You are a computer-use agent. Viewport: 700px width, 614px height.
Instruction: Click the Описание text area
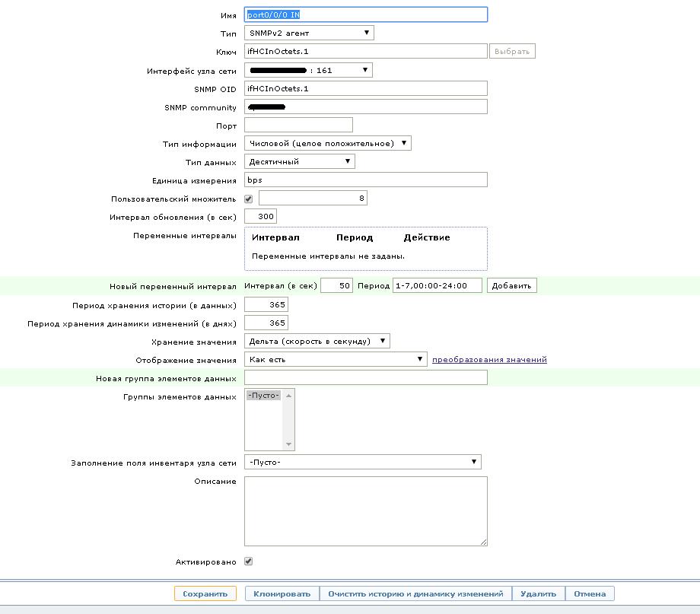pos(366,511)
